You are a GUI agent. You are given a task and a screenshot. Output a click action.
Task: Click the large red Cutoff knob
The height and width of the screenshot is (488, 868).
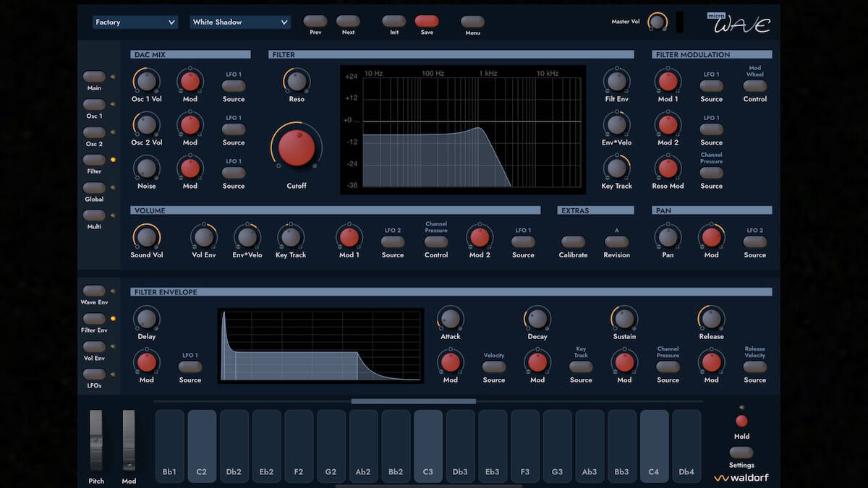(297, 147)
